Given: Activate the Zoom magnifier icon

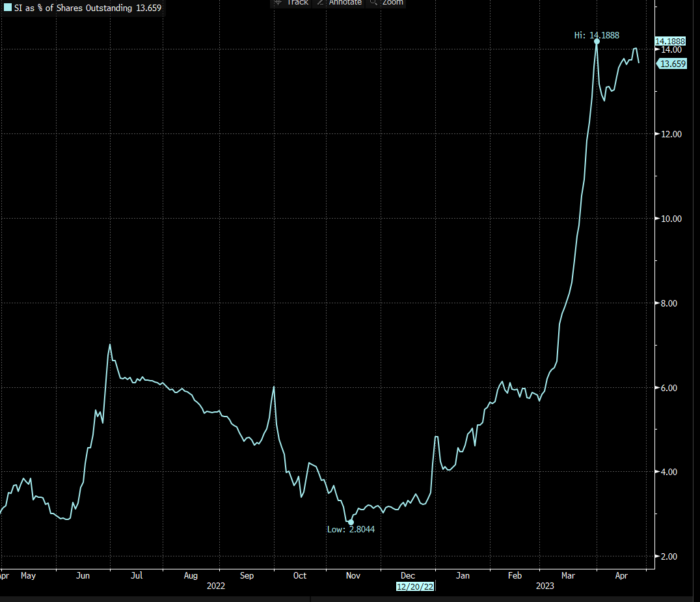Looking at the screenshot, I should 373,3.
